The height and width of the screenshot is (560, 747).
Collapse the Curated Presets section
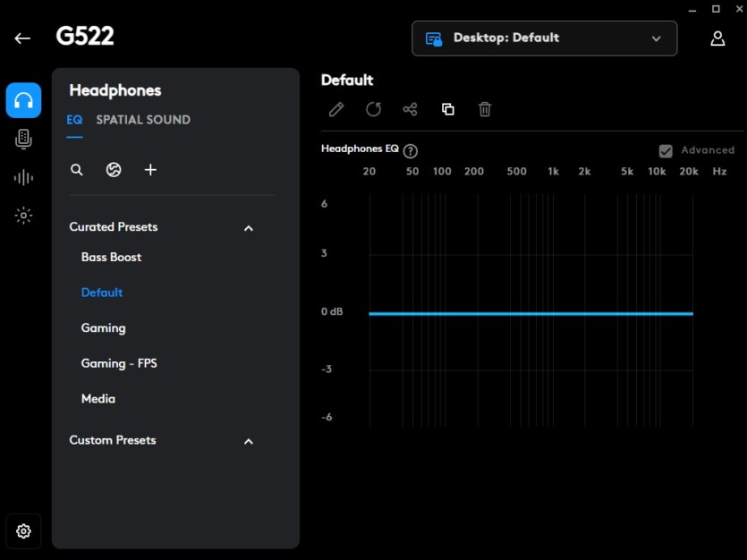[x=249, y=229]
